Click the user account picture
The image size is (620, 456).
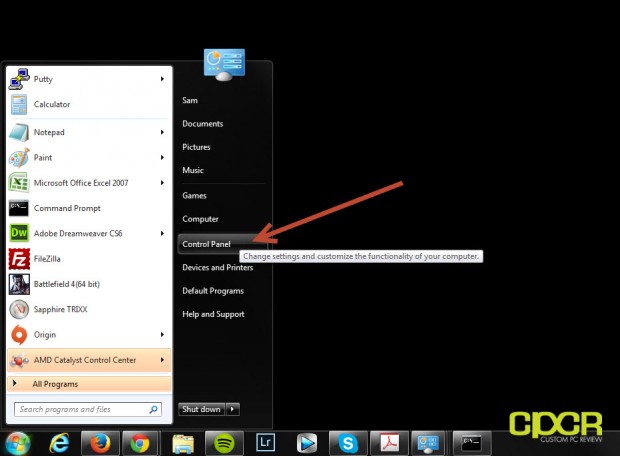pyautogui.click(x=224, y=65)
